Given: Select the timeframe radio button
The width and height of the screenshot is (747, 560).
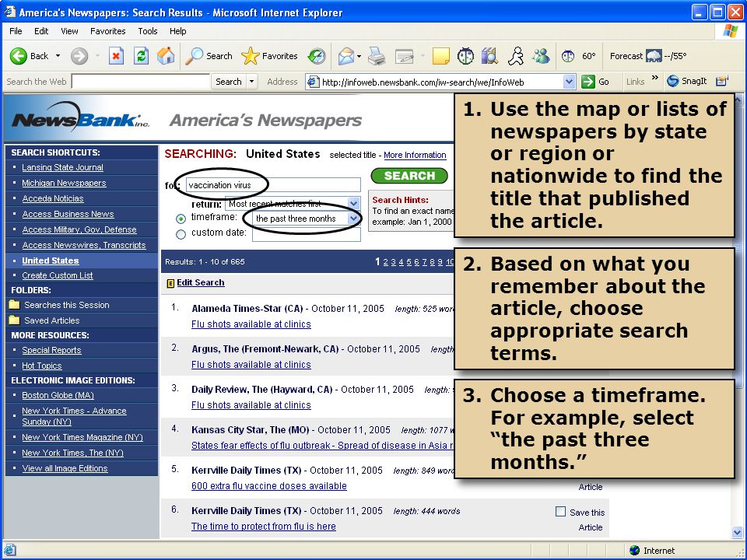Looking at the screenshot, I should [x=181, y=219].
